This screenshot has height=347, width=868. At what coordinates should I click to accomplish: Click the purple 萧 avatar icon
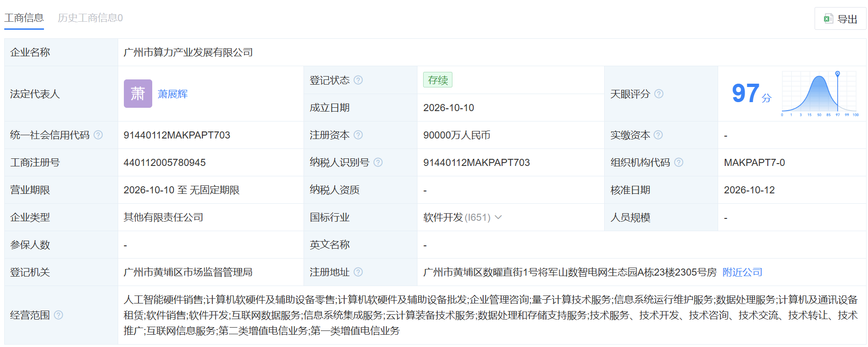[138, 94]
